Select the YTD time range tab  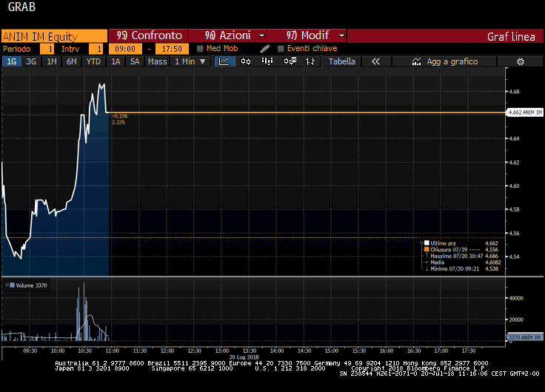coord(93,61)
